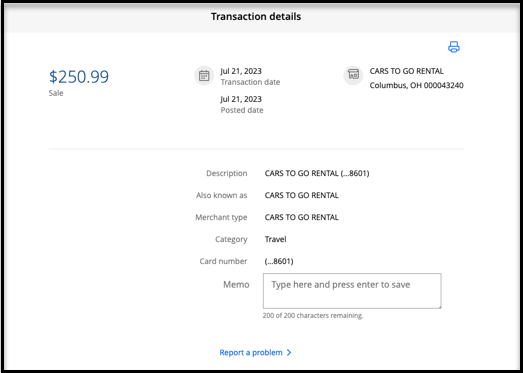523x373 pixels.
Task: Open the Report a problem link
Action: 251,353
